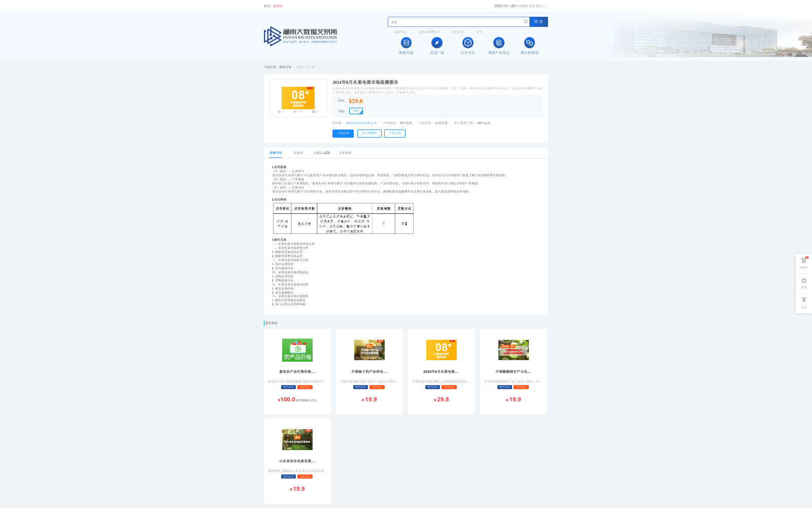The image size is (812, 508).
Task: Click the title 山东省农业电商发展...
Action: click(297, 461)
